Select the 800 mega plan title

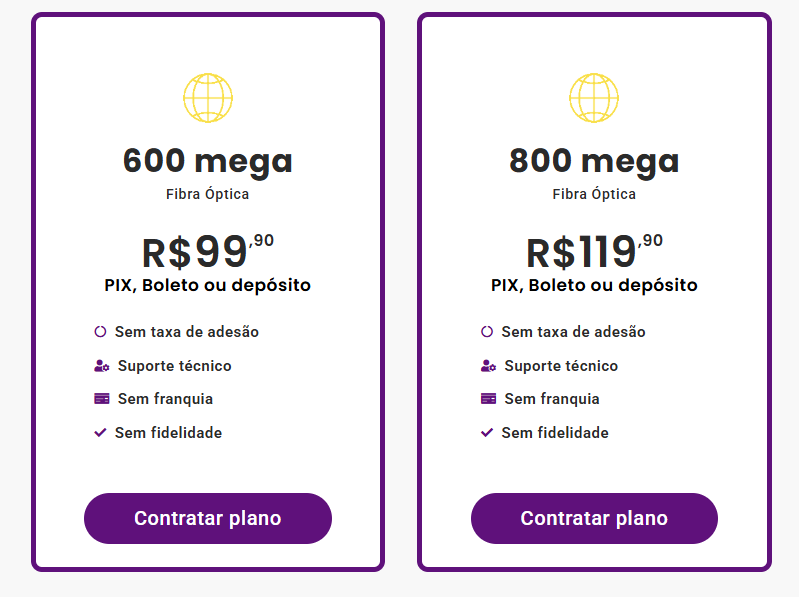(x=594, y=161)
